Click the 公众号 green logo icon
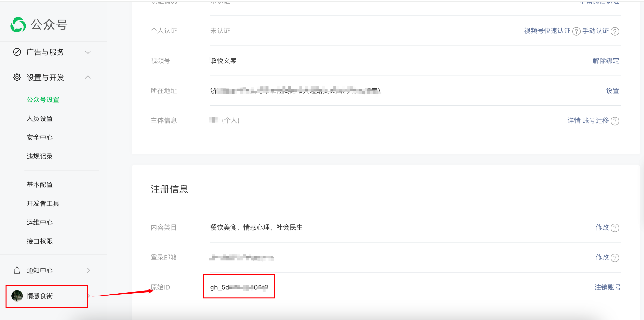This screenshot has width=644, height=320. click(x=18, y=25)
